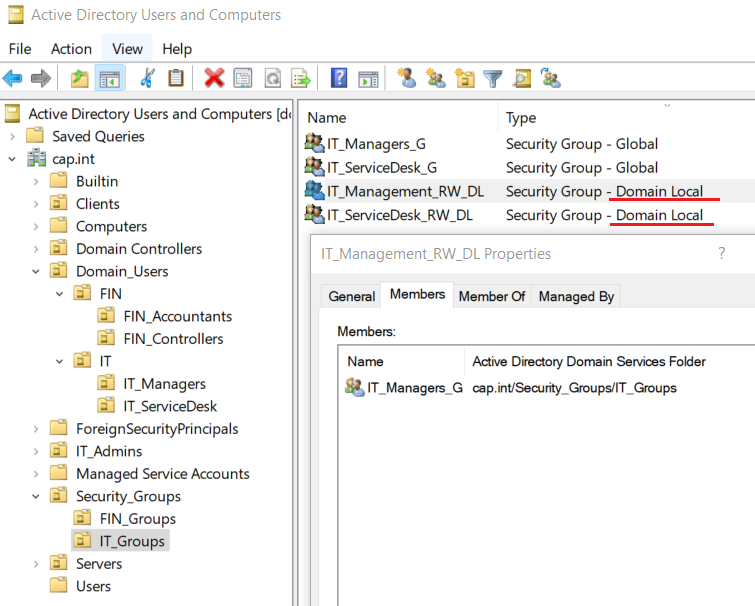Toggle the Action Pane toolbar icon
Screen dimensions: 755x606
coord(368,79)
